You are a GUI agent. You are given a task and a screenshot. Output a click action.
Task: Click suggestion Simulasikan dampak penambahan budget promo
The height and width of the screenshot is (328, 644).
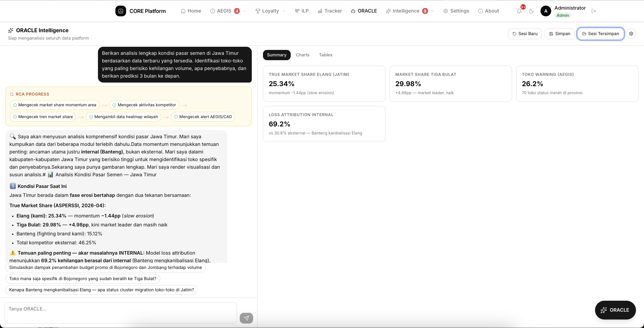105,267
